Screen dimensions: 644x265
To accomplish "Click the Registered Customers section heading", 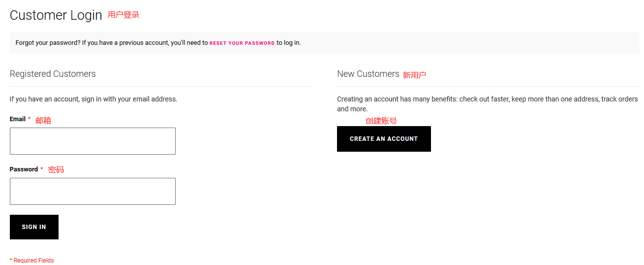I will (x=53, y=74).
